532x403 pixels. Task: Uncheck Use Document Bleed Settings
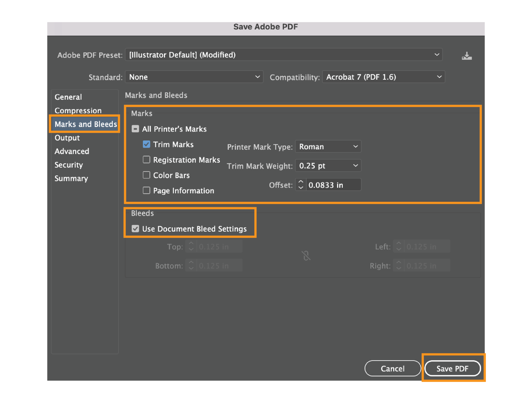pos(135,229)
